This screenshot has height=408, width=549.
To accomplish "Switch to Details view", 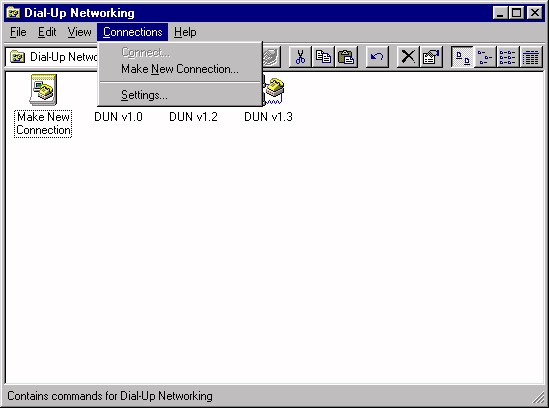I will [531, 57].
